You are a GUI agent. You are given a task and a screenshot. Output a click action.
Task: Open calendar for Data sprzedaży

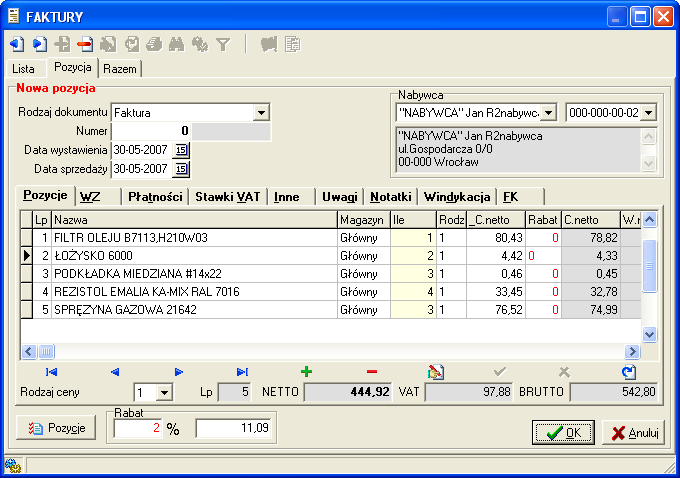click(x=181, y=169)
